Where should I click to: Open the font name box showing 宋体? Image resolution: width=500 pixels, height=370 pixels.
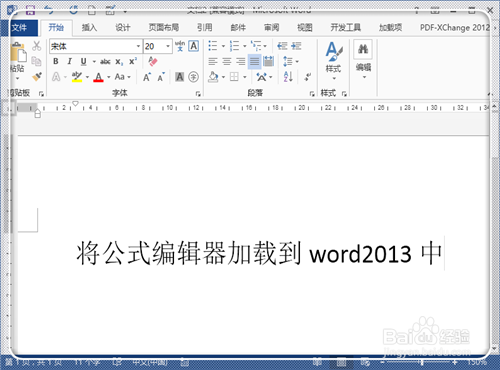pos(96,46)
